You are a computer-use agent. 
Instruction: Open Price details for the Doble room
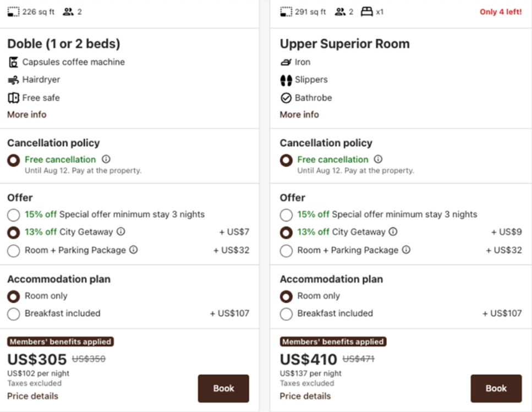[x=32, y=396]
